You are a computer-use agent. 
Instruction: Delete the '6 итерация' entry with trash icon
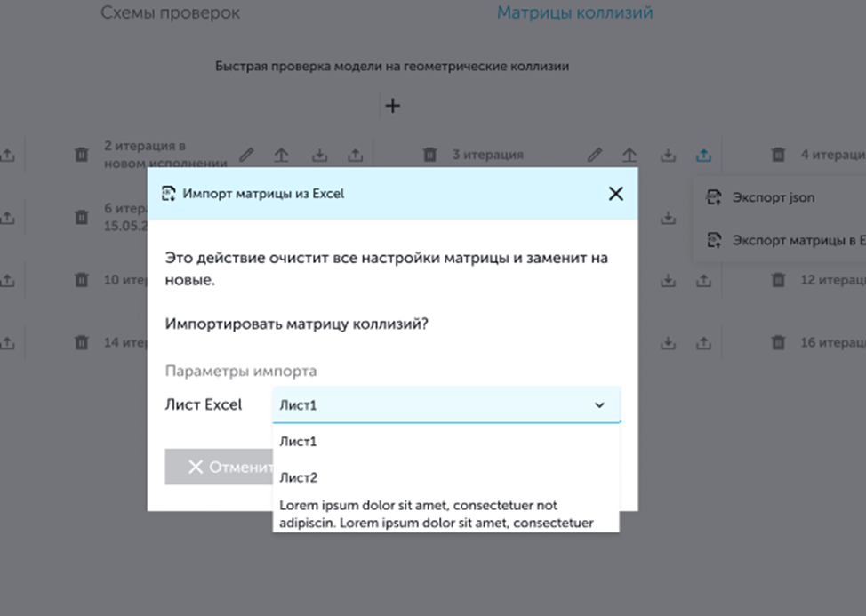pos(81,216)
